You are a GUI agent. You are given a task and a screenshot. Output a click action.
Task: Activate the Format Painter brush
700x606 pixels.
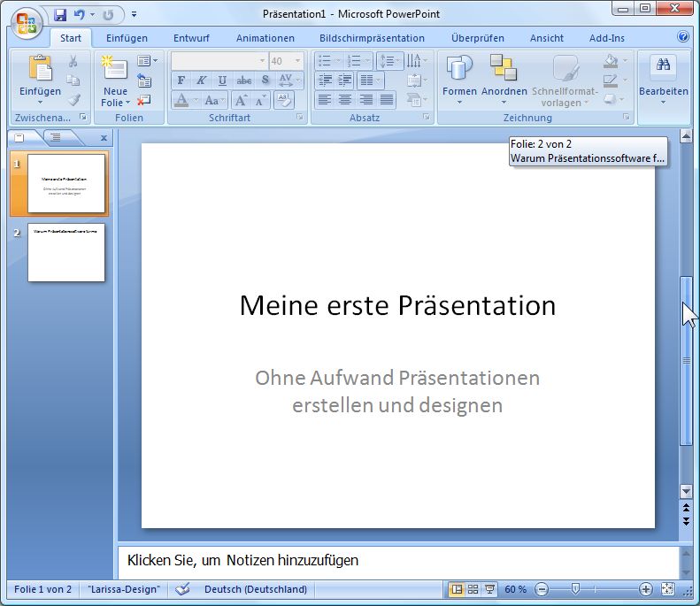tap(73, 99)
